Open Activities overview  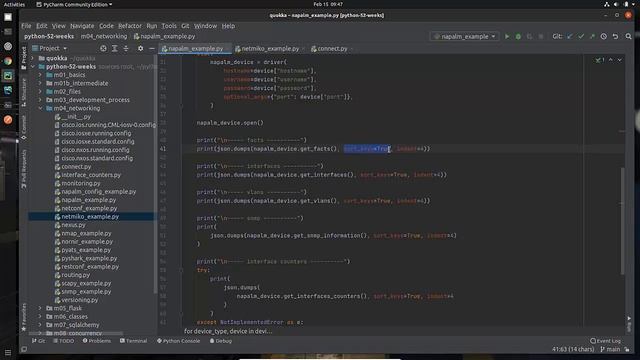(x=14, y=4)
